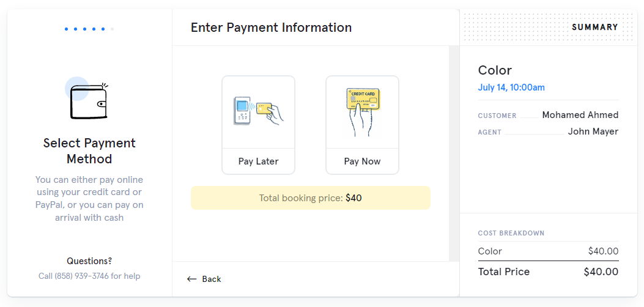This screenshot has width=644, height=307.
Task: Click the left arrow icon beside Back
Action: tap(191, 279)
